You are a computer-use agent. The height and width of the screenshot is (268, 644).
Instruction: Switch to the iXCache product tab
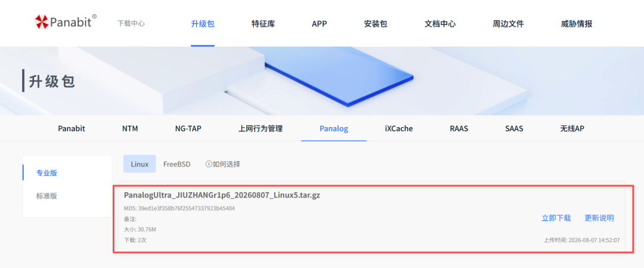click(x=399, y=129)
